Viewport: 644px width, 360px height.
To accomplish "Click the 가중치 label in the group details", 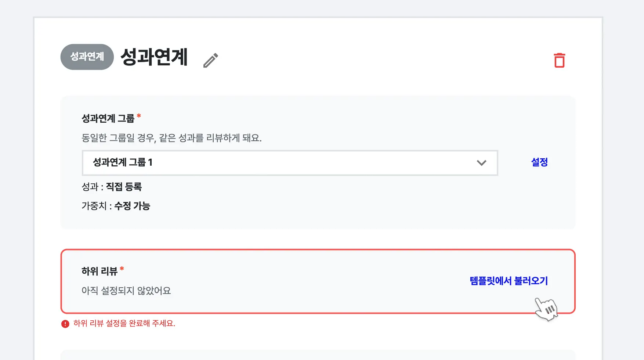I will [94, 206].
